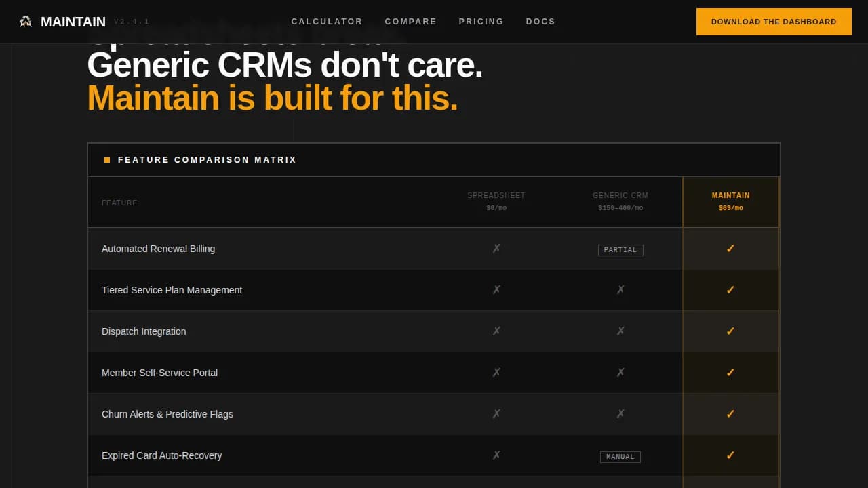Click Churn Alerts & Predictive Flags label
The image size is (868, 488).
point(167,414)
